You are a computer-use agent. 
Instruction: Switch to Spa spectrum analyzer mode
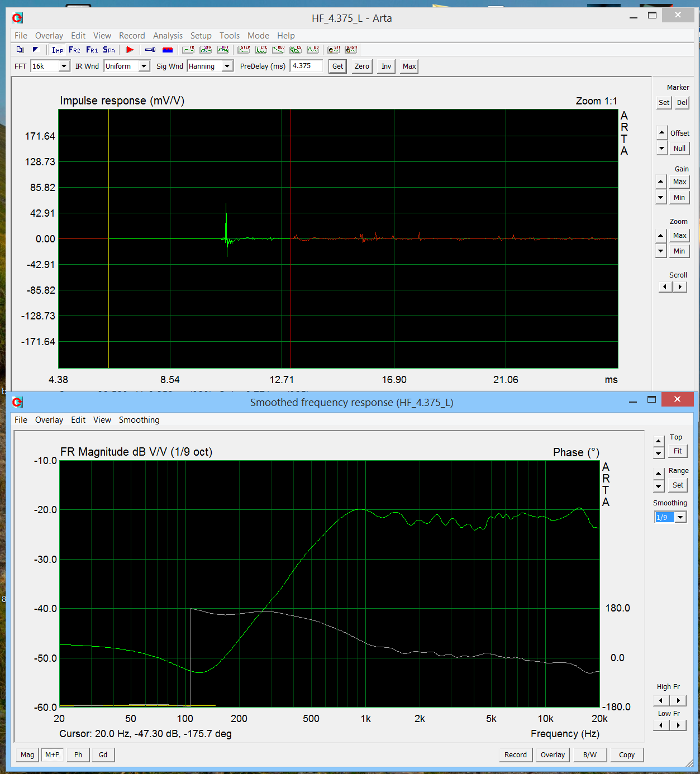[109, 50]
